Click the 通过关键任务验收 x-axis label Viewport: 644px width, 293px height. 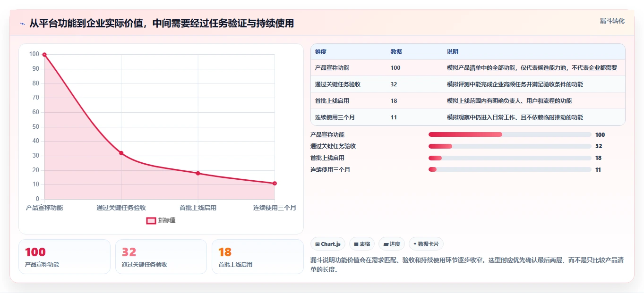click(121, 208)
